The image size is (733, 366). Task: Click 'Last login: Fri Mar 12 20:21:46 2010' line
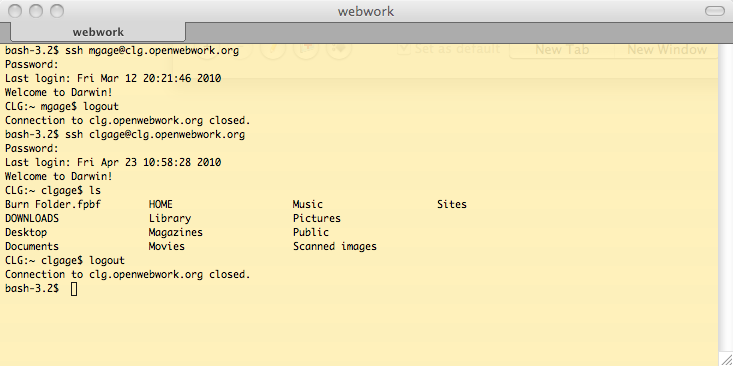pos(113,79)
